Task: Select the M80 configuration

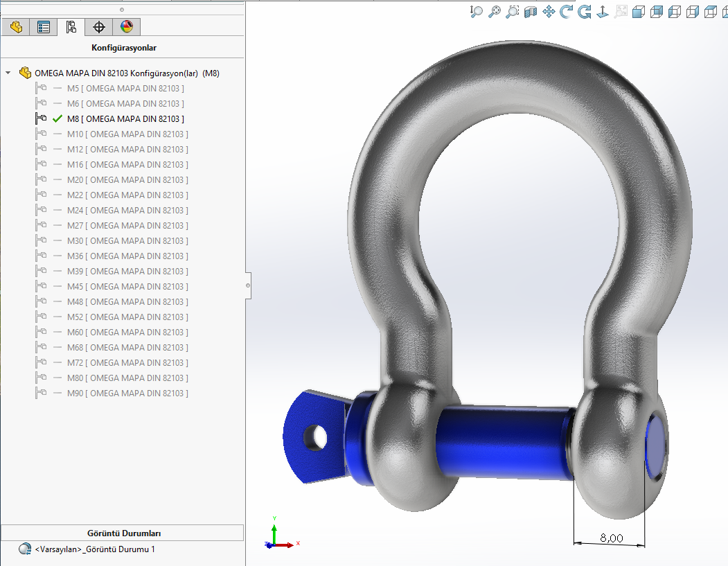Action: coord(127,378)
